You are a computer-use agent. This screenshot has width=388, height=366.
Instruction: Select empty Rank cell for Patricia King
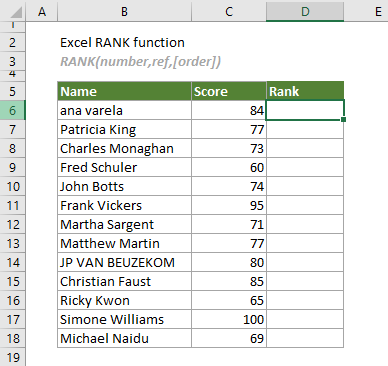coord(305,129)
